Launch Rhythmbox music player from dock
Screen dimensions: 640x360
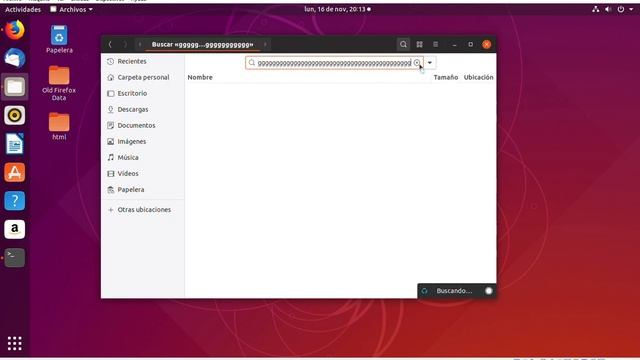(15, 116)
